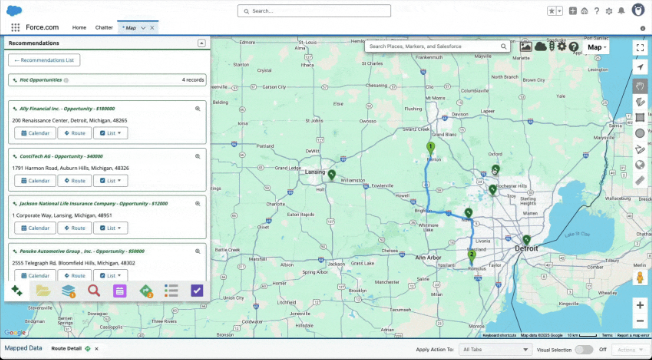This screenshot has height=360, width=652.
Task: Open the List dropdown for Ally Financial
Action: pyautogui.click(x=111, y=133)
